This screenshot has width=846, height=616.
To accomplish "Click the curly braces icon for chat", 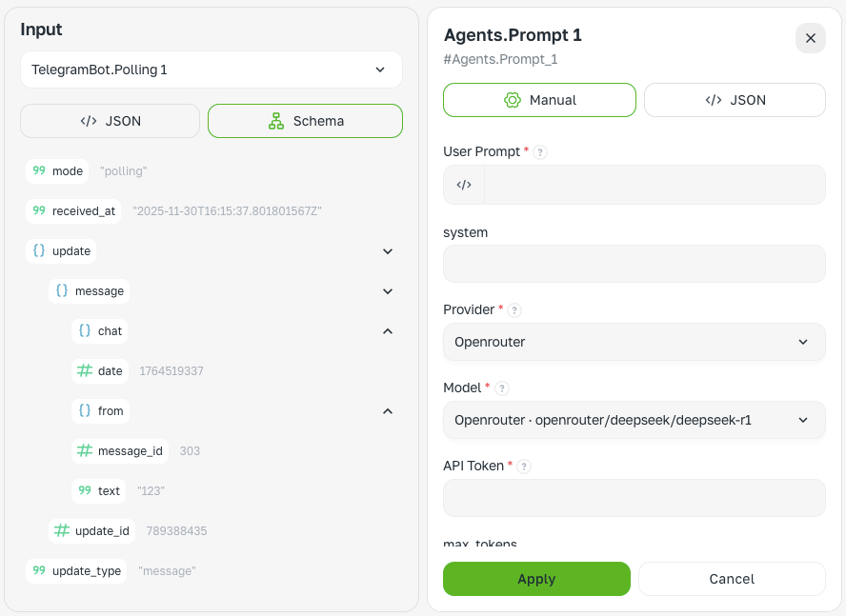I will coord(85,330).
